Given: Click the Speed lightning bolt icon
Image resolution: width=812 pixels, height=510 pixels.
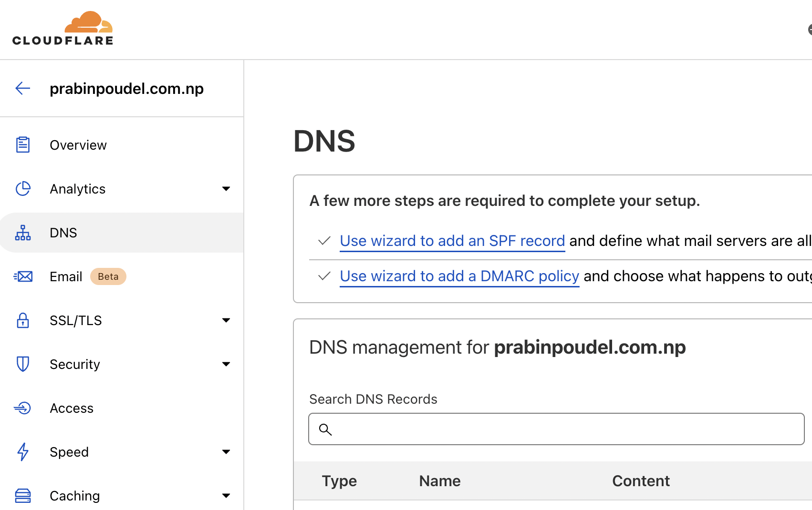Looking at the screenshot, I should tap(22, 452).
